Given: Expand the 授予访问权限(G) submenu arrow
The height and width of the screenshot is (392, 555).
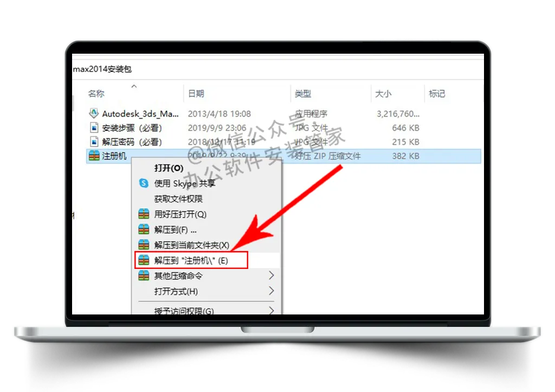Looking at the screenshot, I should click(271, 310).
